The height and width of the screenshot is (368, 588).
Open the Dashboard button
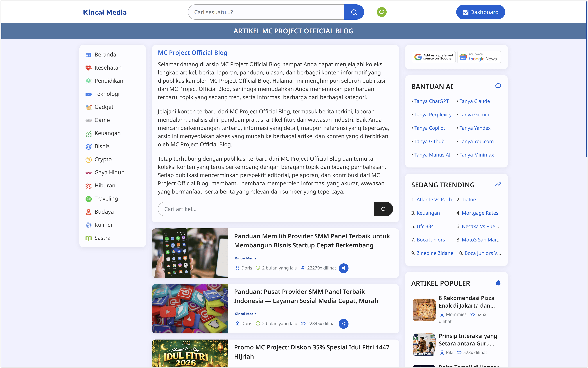(480, 12)
